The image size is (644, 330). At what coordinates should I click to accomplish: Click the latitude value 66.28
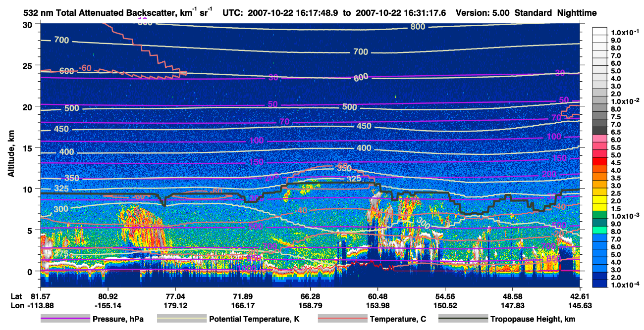tap(310, 296)
